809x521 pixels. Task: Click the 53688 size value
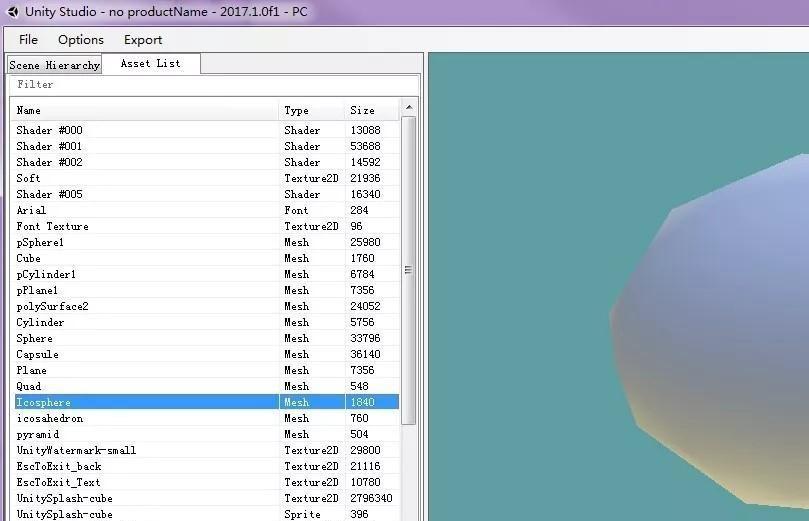tap(365, 146)
